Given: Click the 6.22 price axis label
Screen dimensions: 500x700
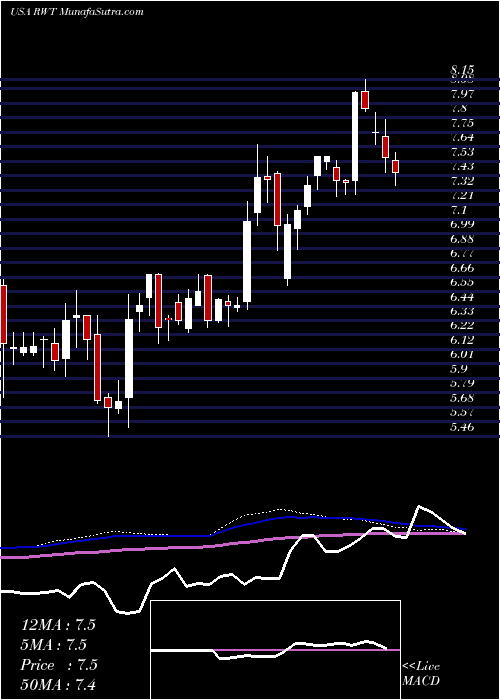Looking at the screenshot, I should click(x=462, y=326).
